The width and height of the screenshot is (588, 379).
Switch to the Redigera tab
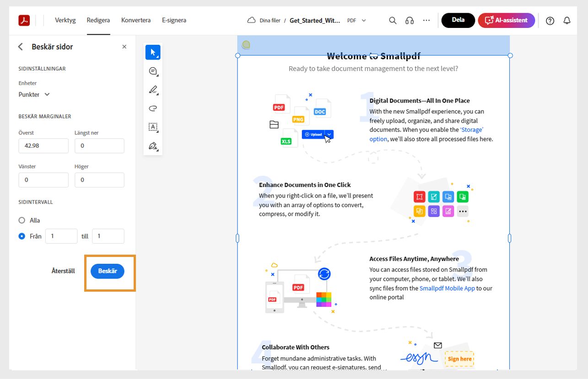tap(98, 20)
